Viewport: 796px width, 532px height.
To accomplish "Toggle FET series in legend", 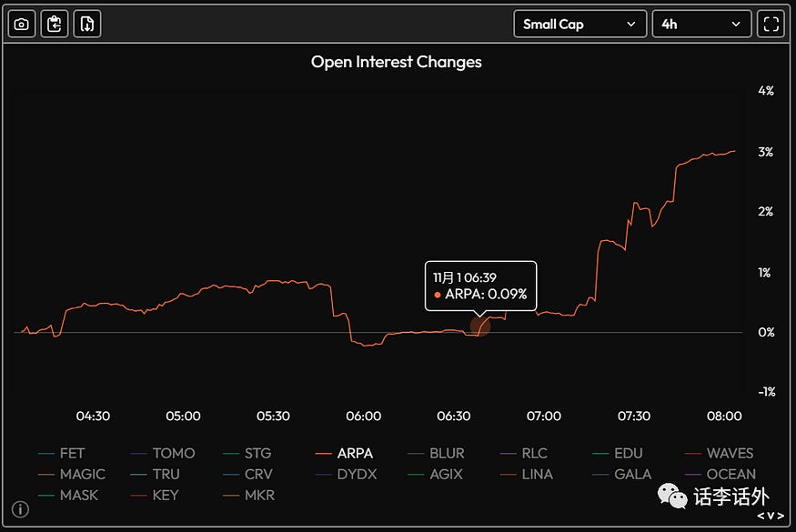I will coord(62,453).
